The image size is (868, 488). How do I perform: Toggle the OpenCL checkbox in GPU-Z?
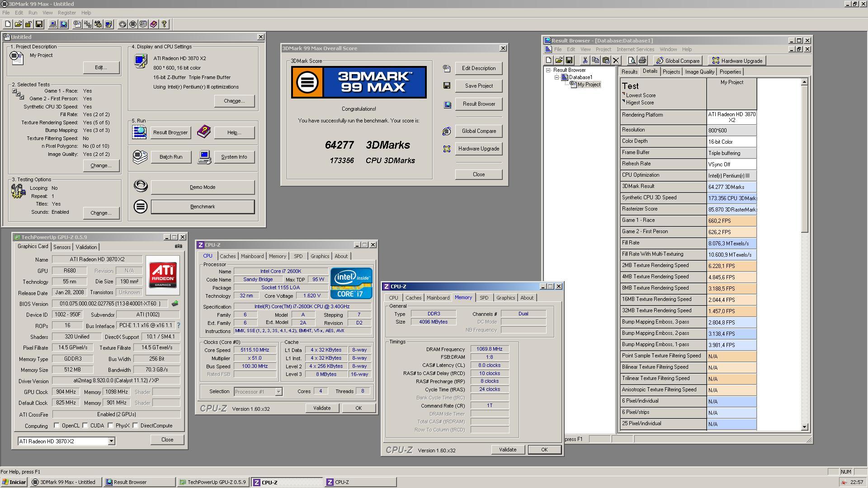(57, 426)
